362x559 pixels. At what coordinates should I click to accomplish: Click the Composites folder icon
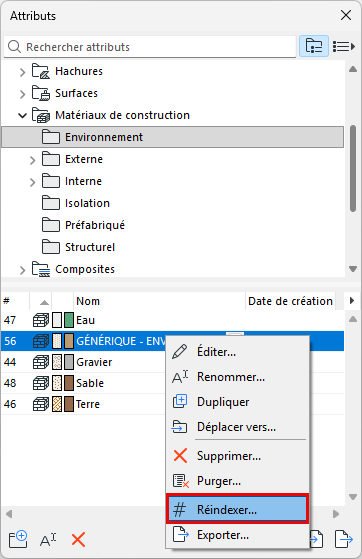tap(41, 269)
